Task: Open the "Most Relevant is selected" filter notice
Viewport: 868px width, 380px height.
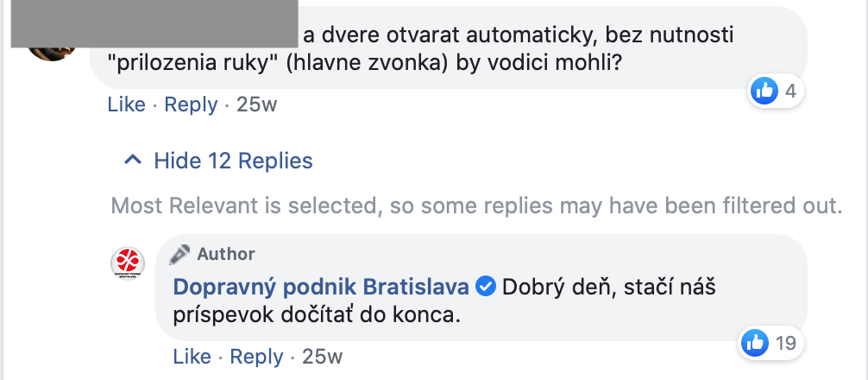Action: click(475, 206)
